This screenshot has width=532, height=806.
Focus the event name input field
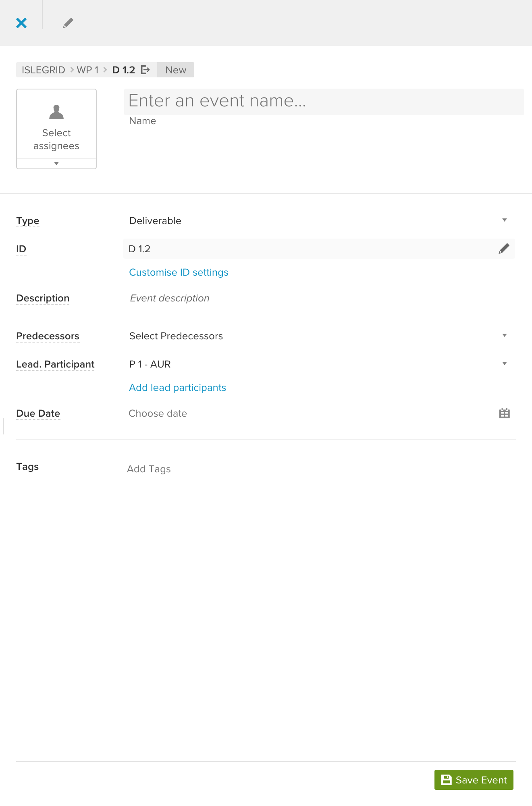click(x=324, y=102)
